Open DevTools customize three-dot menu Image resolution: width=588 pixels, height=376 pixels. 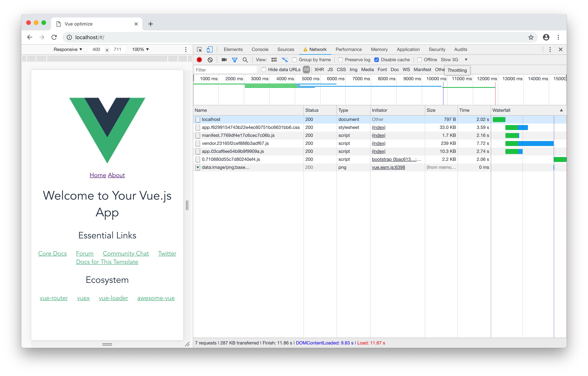tap(550, 50)
